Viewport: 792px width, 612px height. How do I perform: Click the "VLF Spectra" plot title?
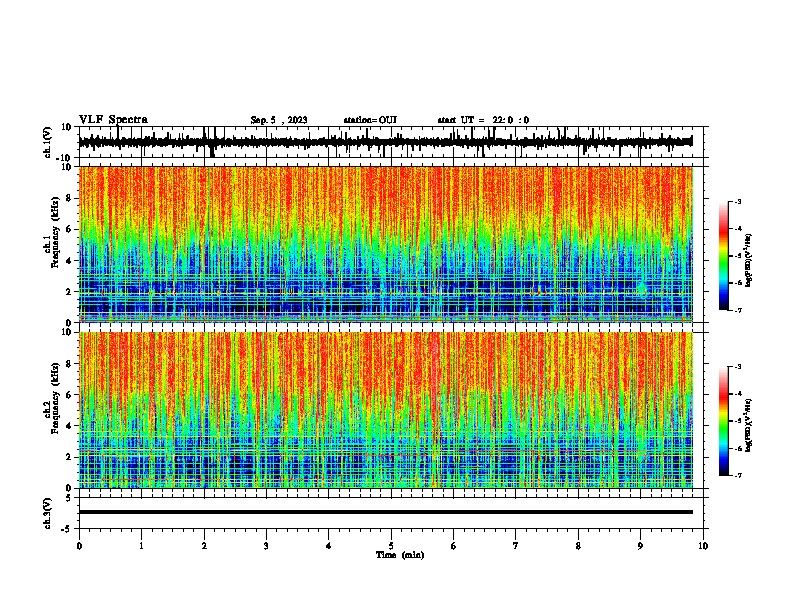coord(113,119)
